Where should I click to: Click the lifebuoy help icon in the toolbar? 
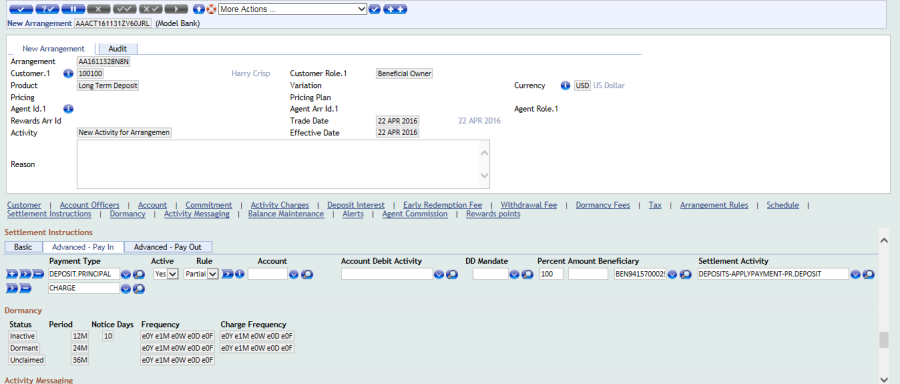coord(211,9)
